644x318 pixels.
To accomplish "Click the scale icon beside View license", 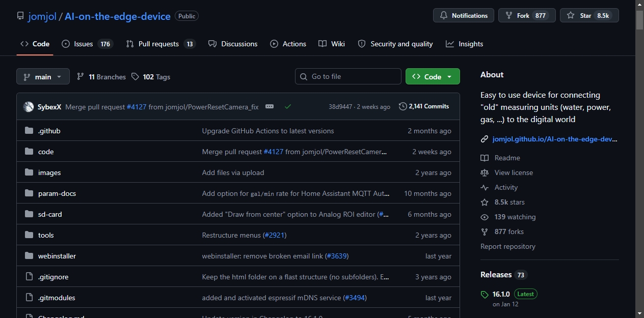I will tap(485, 172).
